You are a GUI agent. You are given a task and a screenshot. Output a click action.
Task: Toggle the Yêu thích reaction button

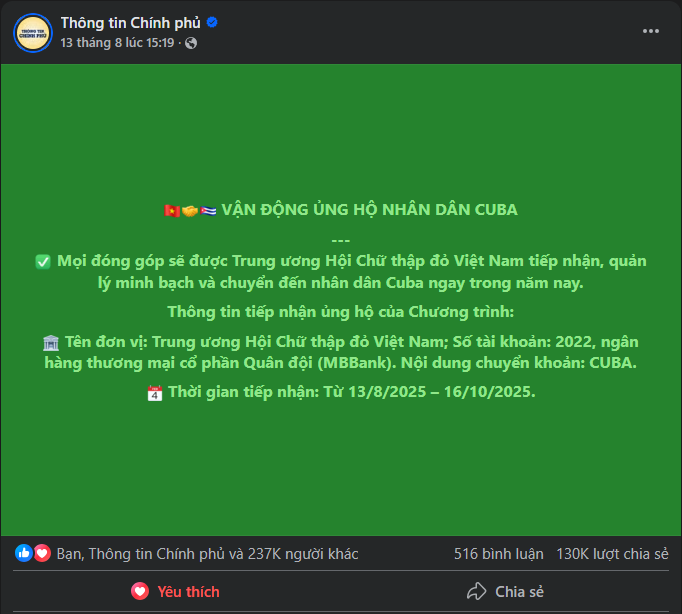pyautogui.click(x=175, y=591)
